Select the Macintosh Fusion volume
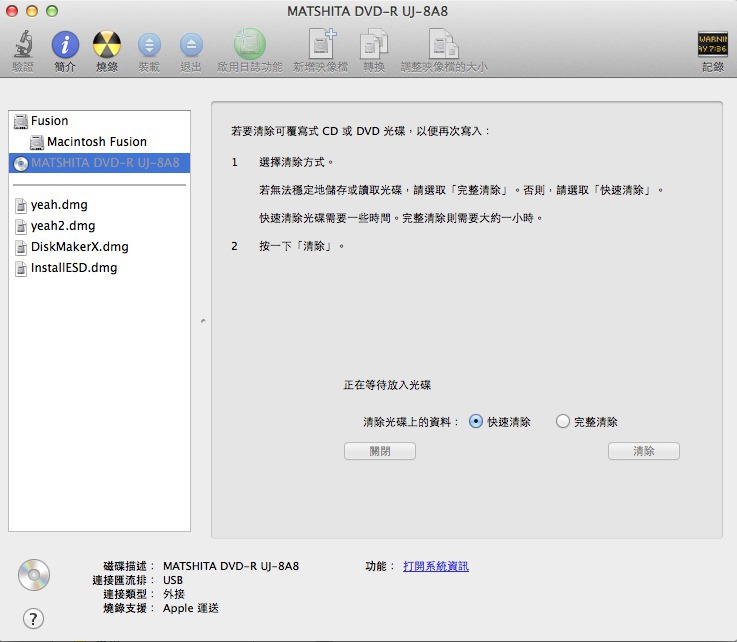737x642 pixels. pos(99,141)
